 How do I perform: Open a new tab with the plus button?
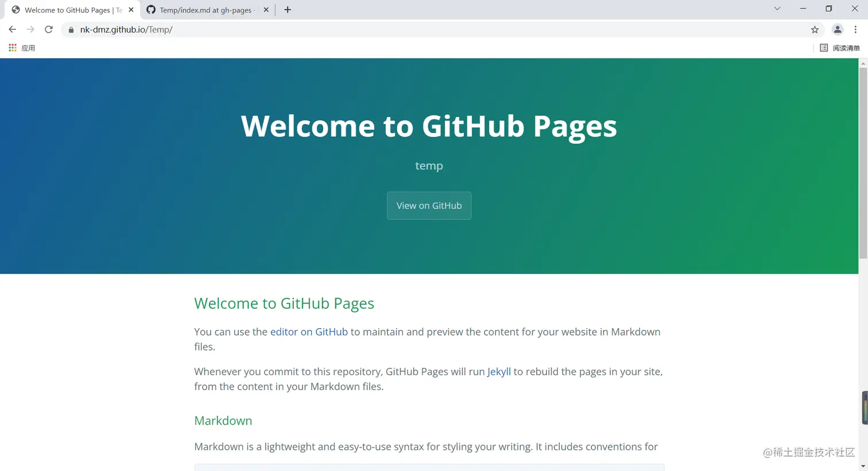click(288, 10)
